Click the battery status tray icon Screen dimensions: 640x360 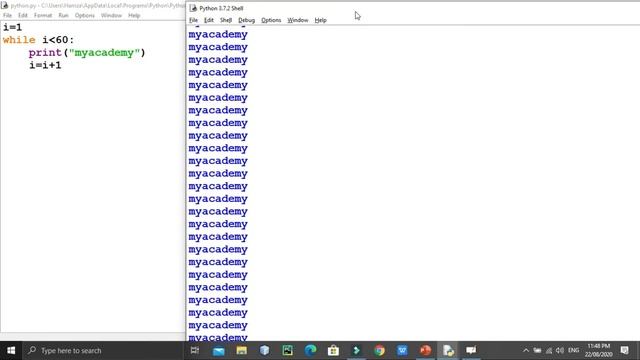[537, 350]
